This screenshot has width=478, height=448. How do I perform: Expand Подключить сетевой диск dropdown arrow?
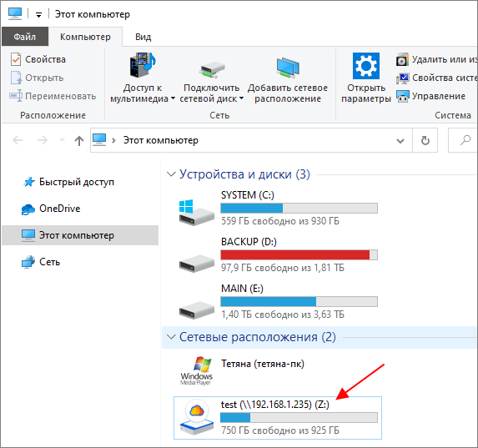click(241, 98)
